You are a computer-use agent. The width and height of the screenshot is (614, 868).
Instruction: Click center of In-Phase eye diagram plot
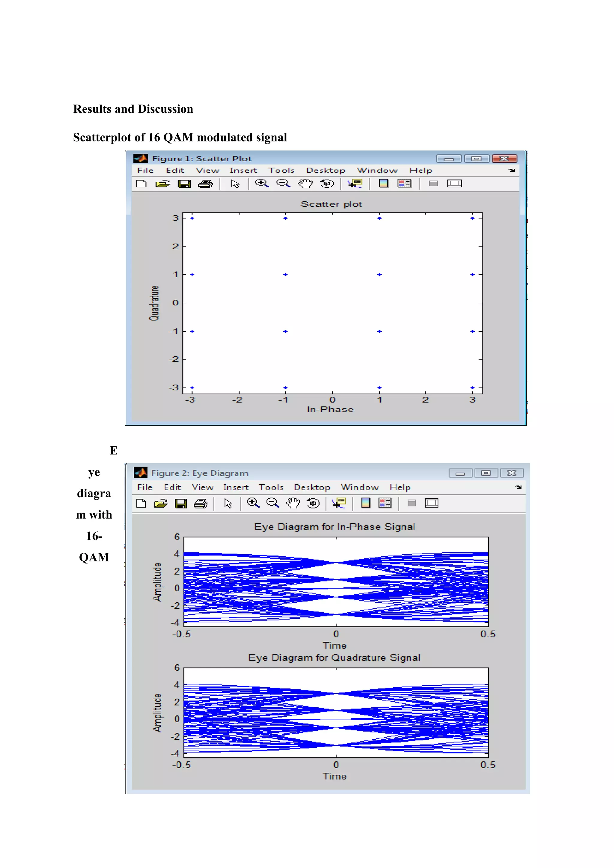point(336,581)
